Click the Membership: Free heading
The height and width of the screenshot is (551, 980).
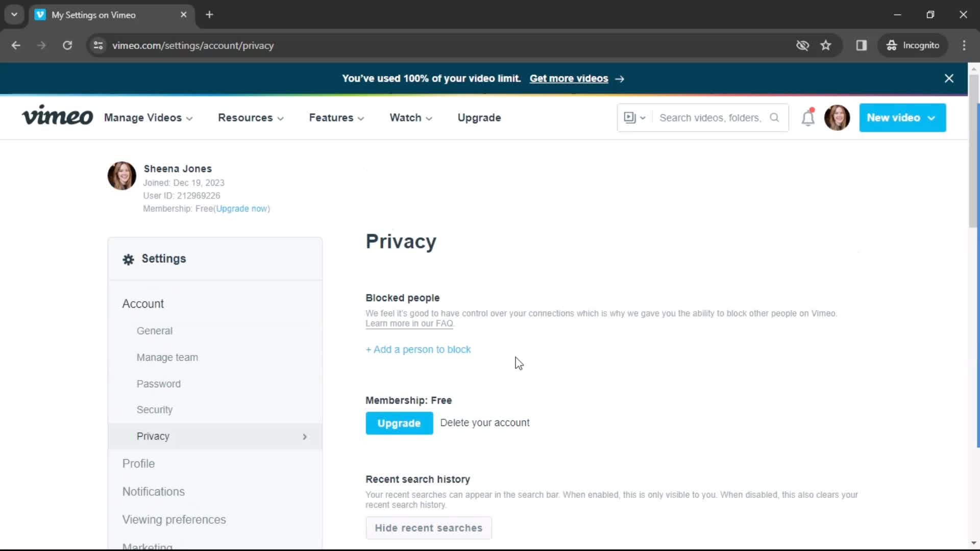tap(408, 400)
